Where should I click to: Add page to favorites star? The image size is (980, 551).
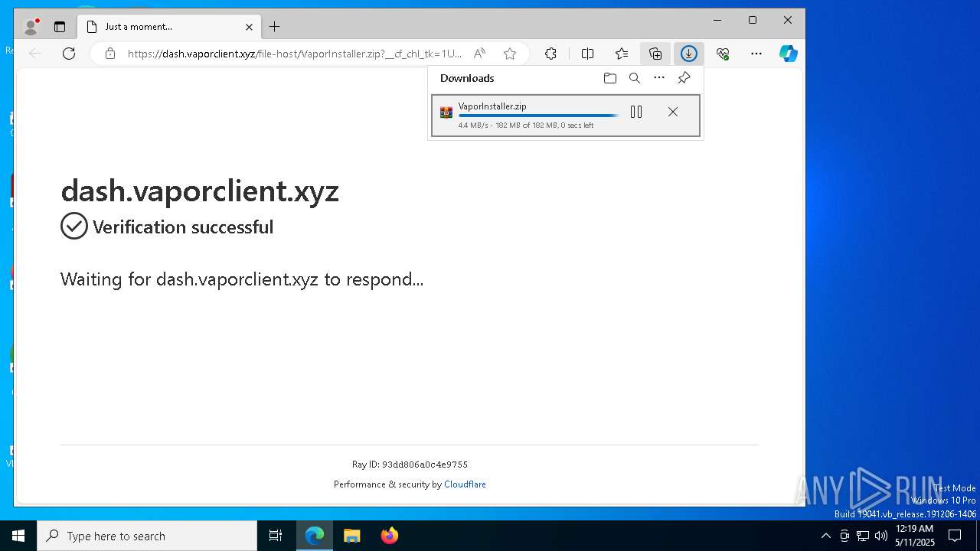510,54
